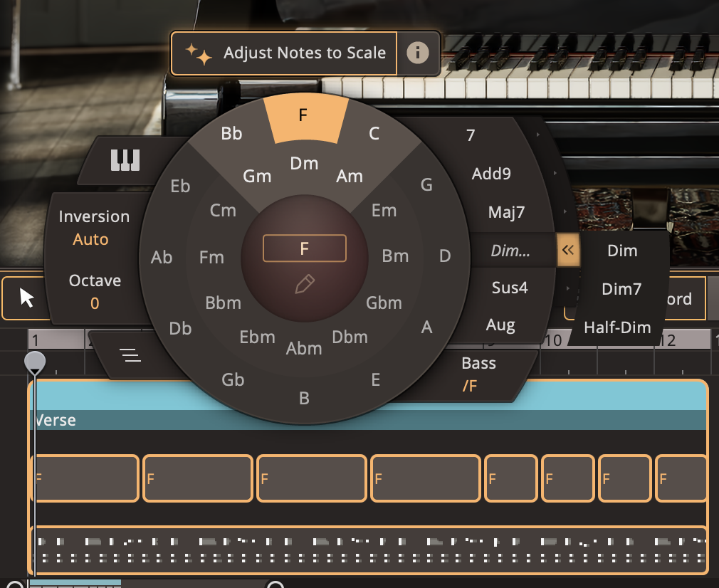The width and height of the screenshot is (719, 588).
Task: Select the Dbm chord segment
Action: 350,337
